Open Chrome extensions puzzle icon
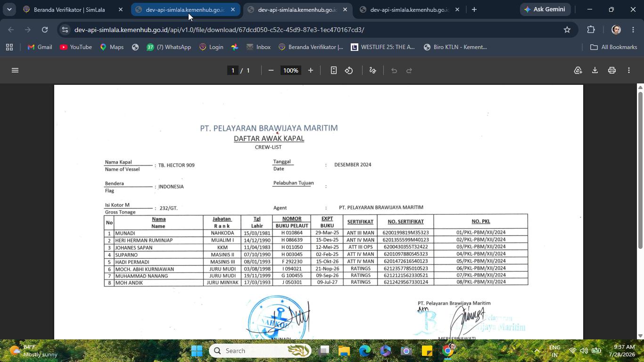 pos(591,30)
